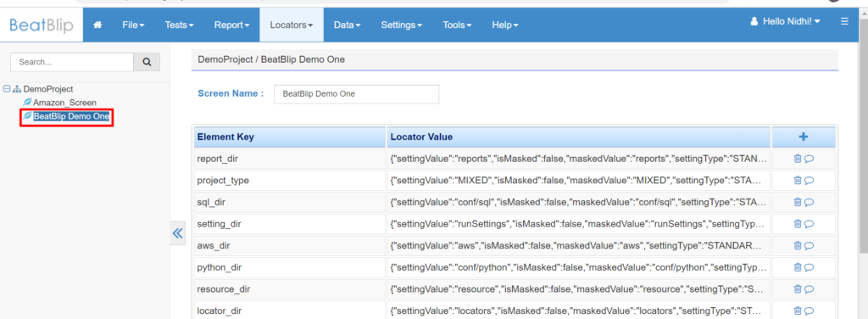Click the setting_dir element key cell
This screenshot has width=868, height=319.
290,224
